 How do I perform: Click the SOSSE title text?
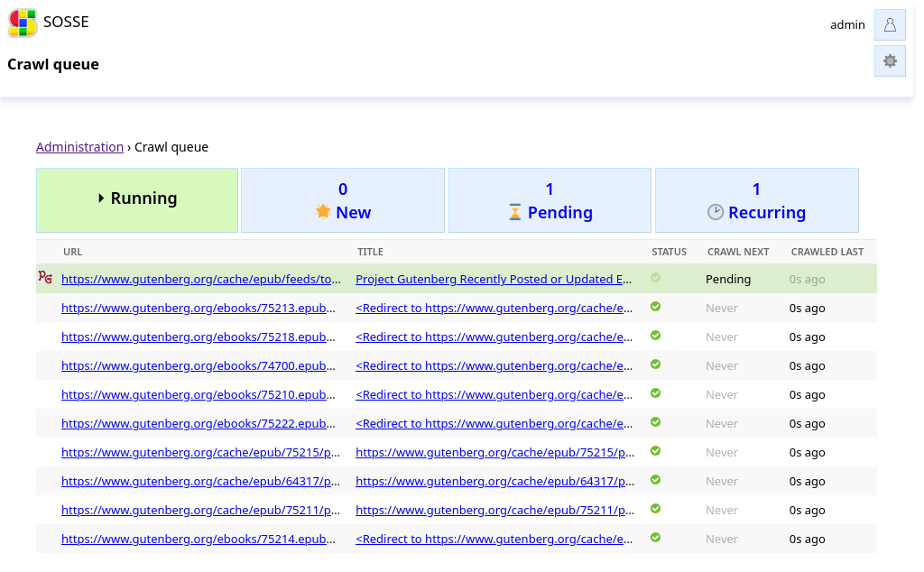click(66, 22)
